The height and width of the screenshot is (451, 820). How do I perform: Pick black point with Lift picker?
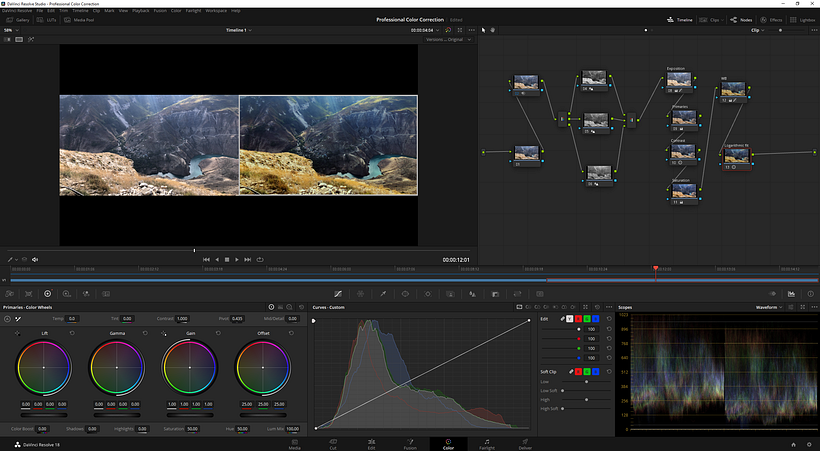coord(17,333)
